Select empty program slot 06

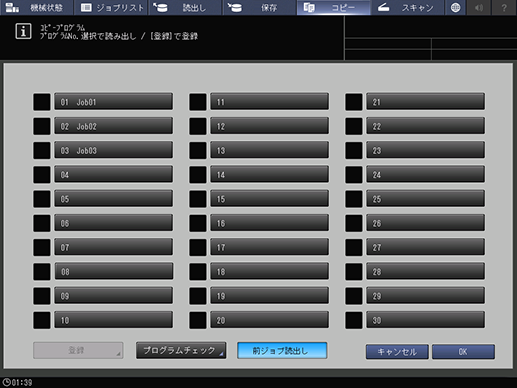point(114,223)
